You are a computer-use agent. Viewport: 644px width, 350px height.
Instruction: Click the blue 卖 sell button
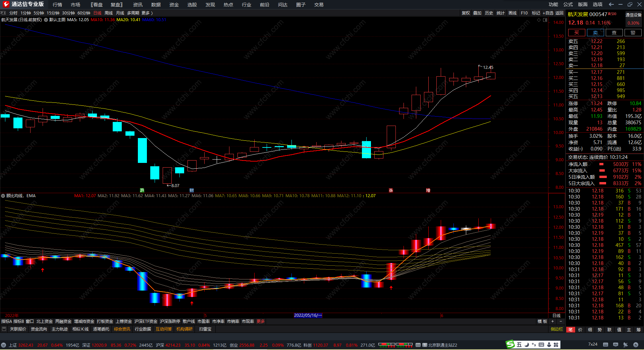click(x=595, y=33)
